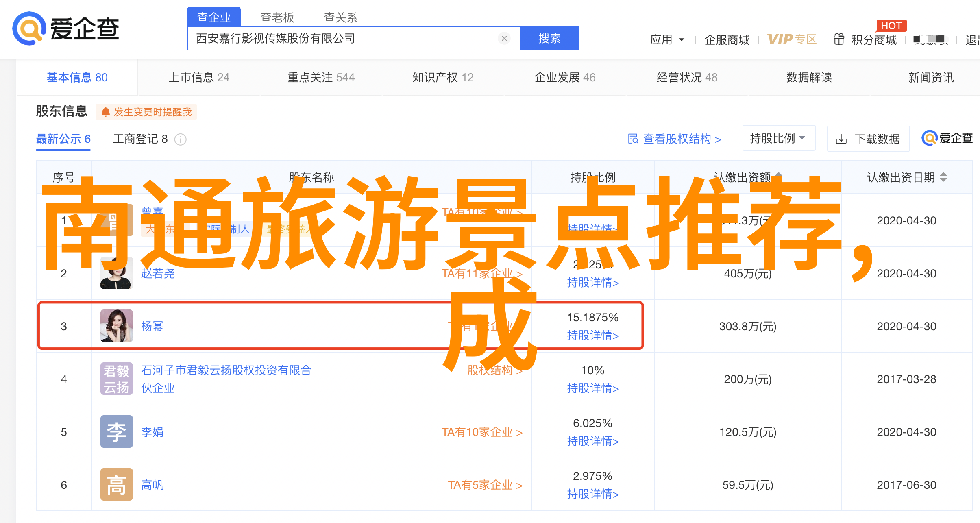Open 持股详情 under 2.975%
The width and height of the screenshot is (980, 523).
[x=593, y=494]
